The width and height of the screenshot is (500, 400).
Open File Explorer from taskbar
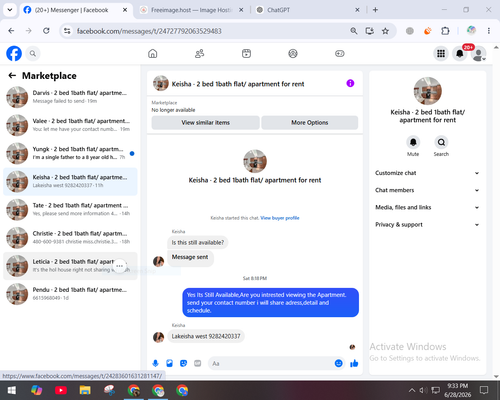coord(85,390)
